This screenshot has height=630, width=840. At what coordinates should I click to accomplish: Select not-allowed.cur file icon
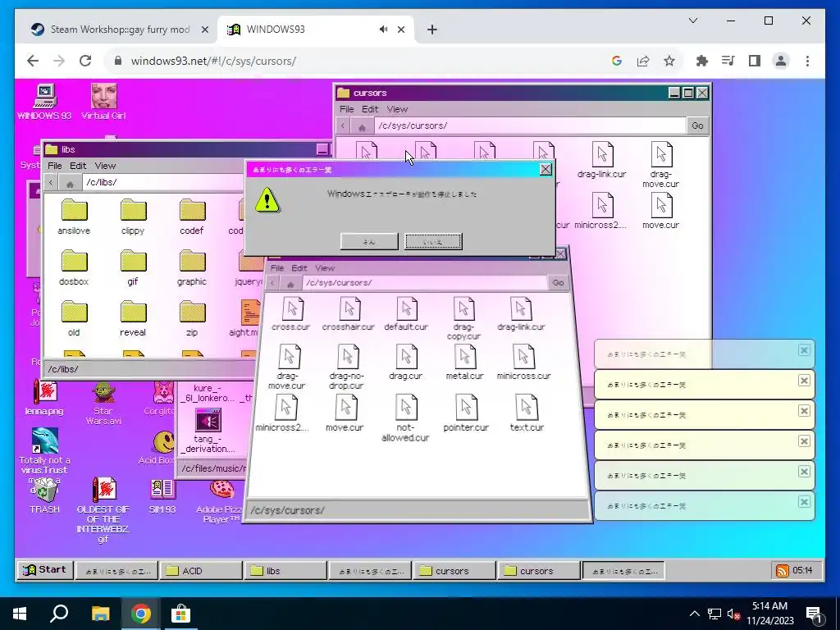tap(405, 418)
